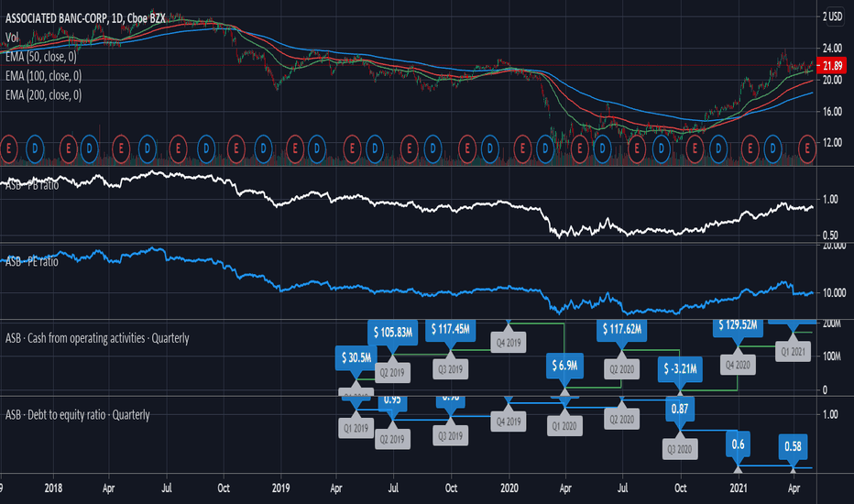Click the 0.87 debt to equity value label
Image resolution: width=854 pixels, height=504 pixels.
pyautogui.click(x=680, y=410)
